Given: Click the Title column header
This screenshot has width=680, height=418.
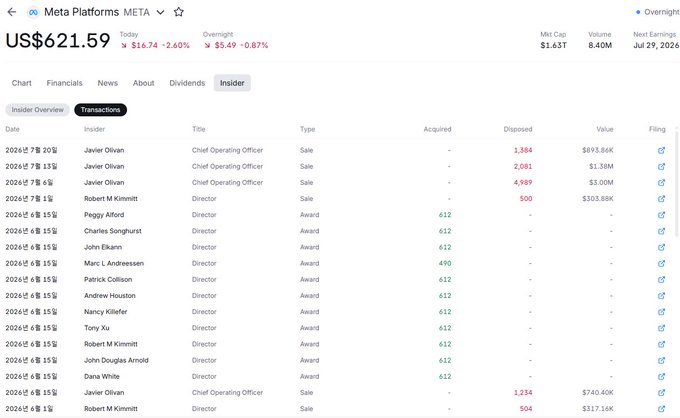Looking at the screenshot, I should (x=199, y=129).
